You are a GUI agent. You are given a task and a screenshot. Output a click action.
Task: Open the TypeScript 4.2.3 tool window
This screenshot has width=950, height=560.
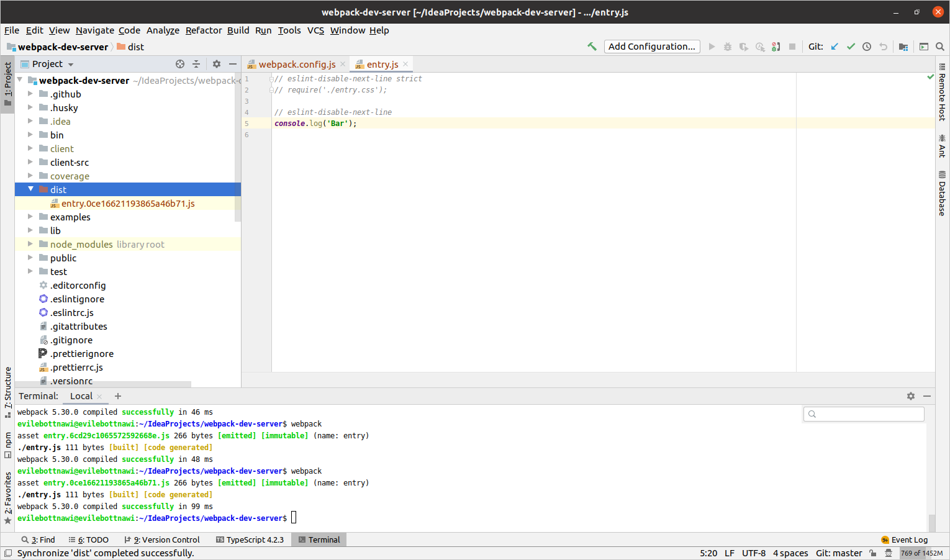click(250, 540)
